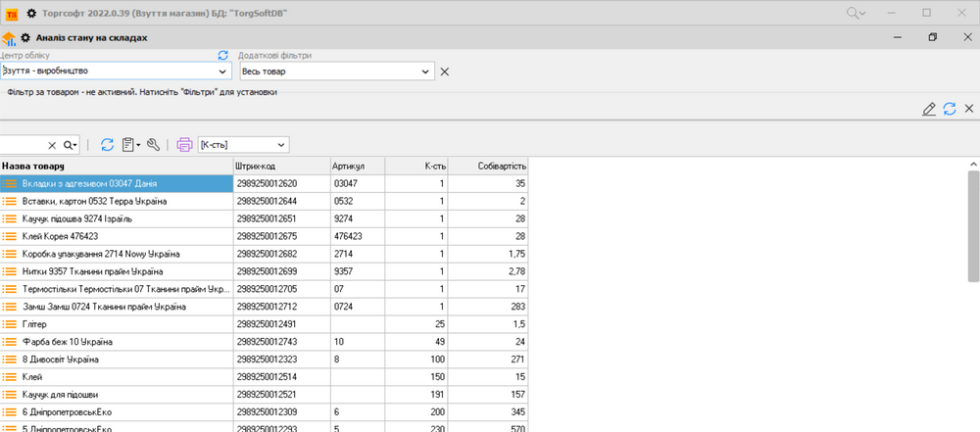This screenshot has width=980, height=432.
Task: Open the [К-сть] print mode dropdown
Action: click(x=281, y=145)
